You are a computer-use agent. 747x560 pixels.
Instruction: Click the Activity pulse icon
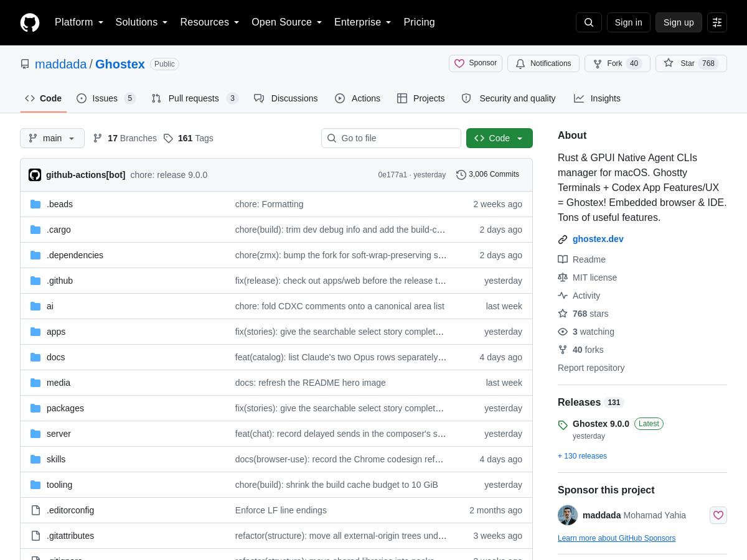563,296
